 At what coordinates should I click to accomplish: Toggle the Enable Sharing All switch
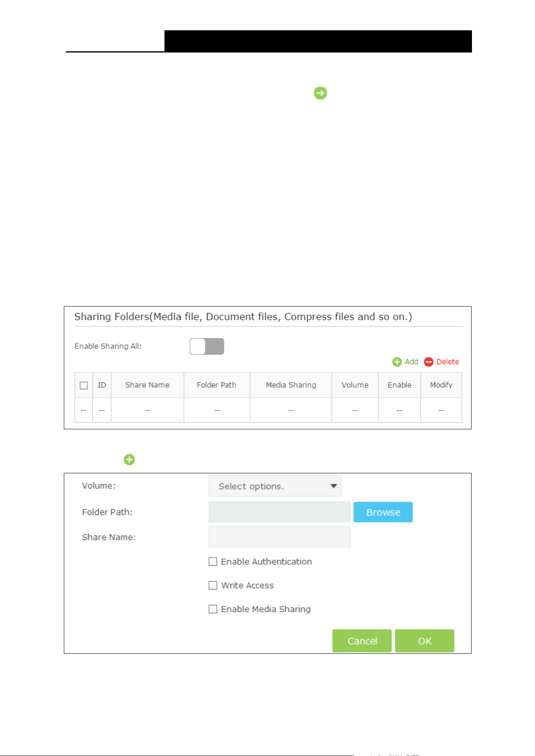tap(207, 346)
